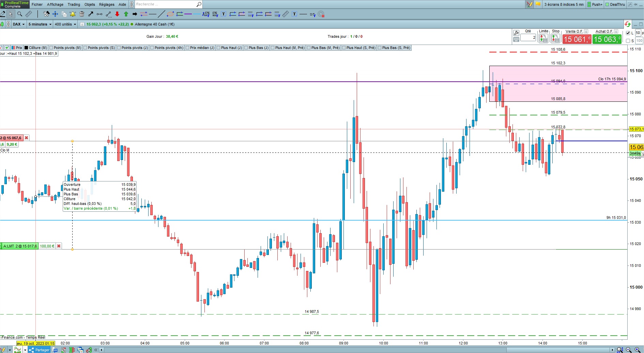Open order panel wrench settings

[x=516, y=33]
